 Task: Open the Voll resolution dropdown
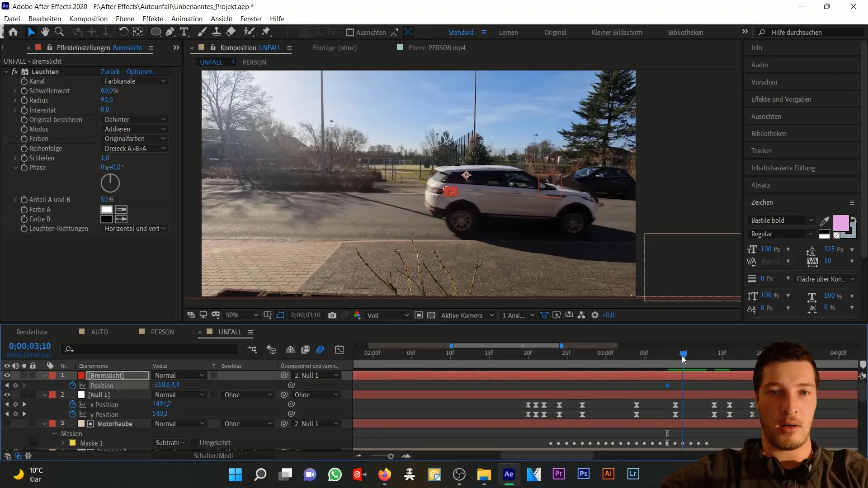pyautogui.click(x=388, y=315)
